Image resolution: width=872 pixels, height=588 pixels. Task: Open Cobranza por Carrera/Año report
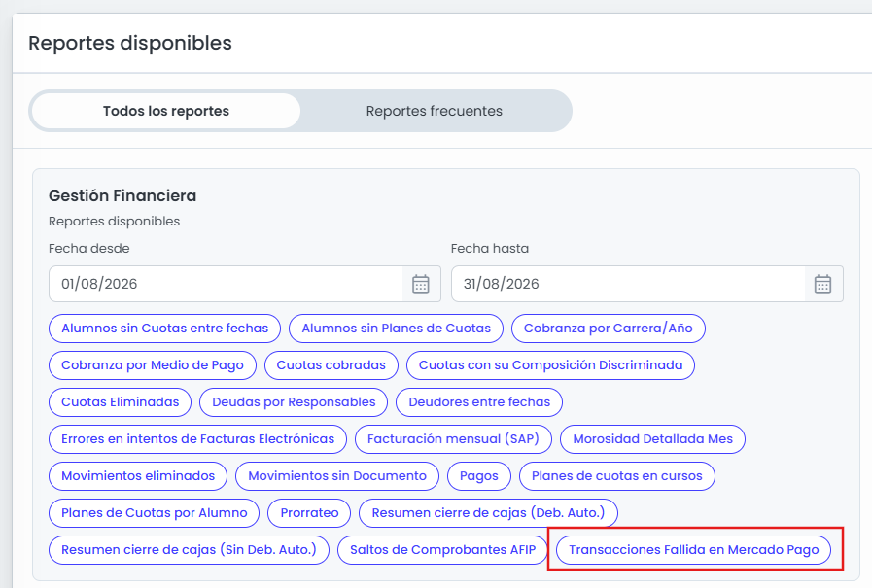(609, 329)
